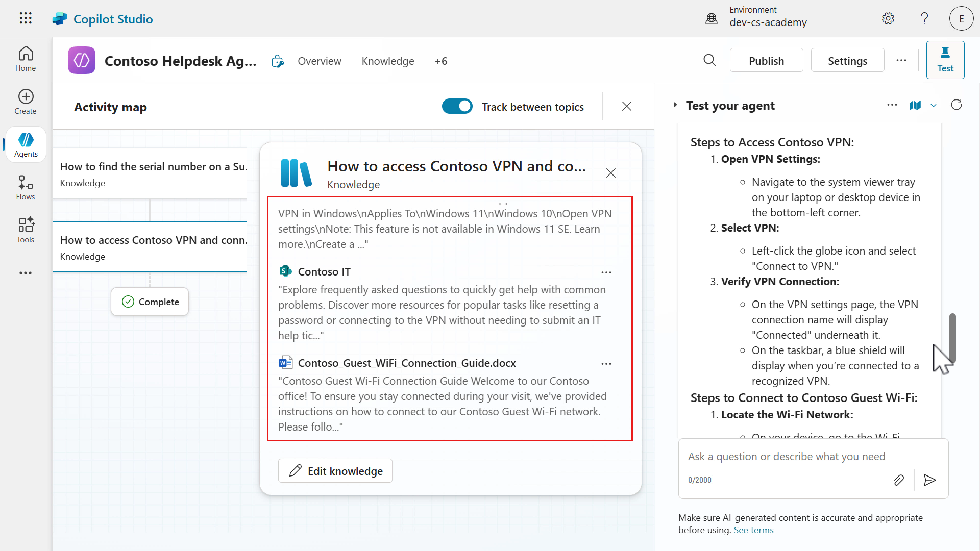Click the attach file paperclip icon
Viewport: 980px width, 551px height.
tap(899, 480)
